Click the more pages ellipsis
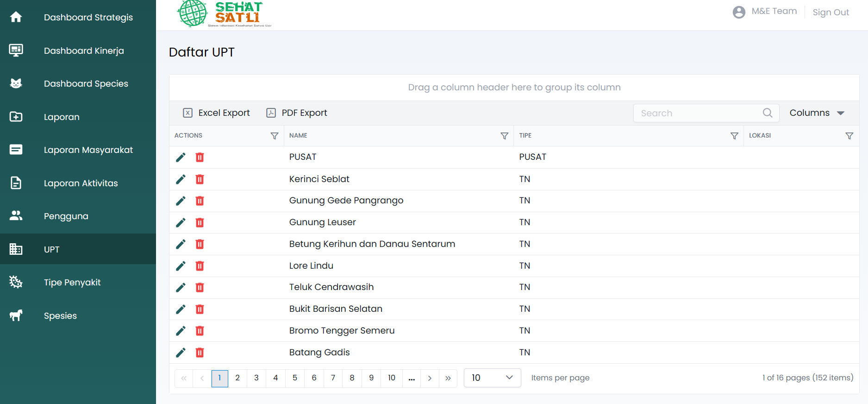The height and width of the screenshot is (404, 868). 412,378
